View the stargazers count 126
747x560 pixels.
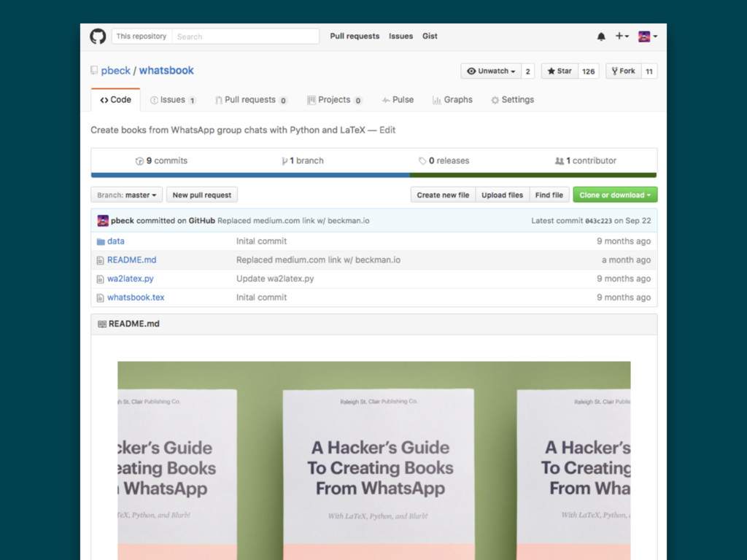point(589,71)
